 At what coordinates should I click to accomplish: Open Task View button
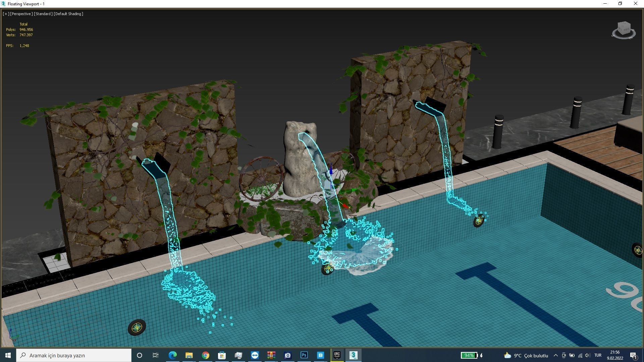tap(156, 355)
